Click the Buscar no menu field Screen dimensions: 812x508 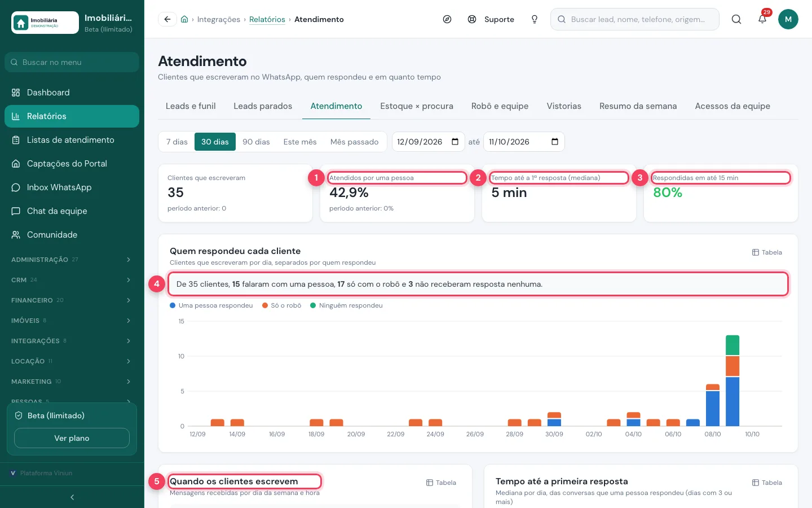[x=72, y=62]
